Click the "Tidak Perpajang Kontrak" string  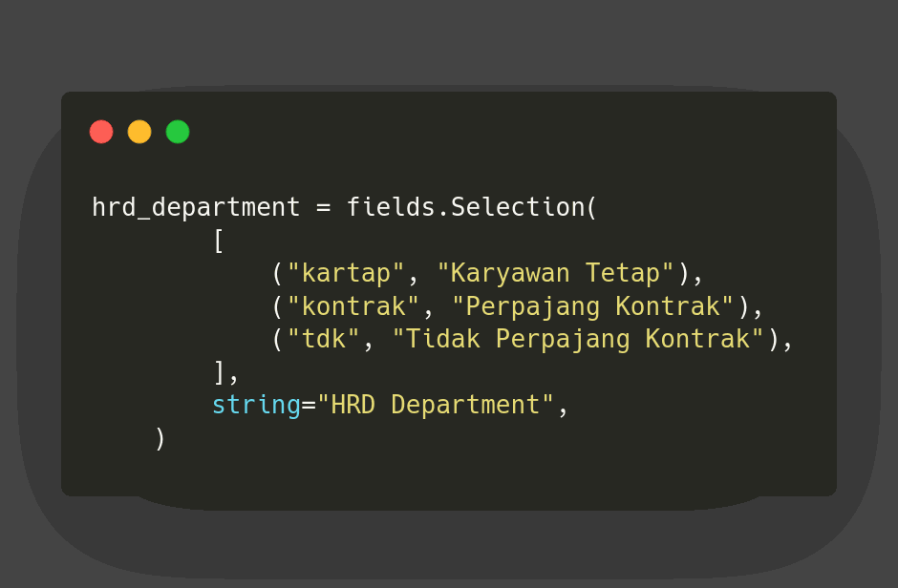point(578,340)
